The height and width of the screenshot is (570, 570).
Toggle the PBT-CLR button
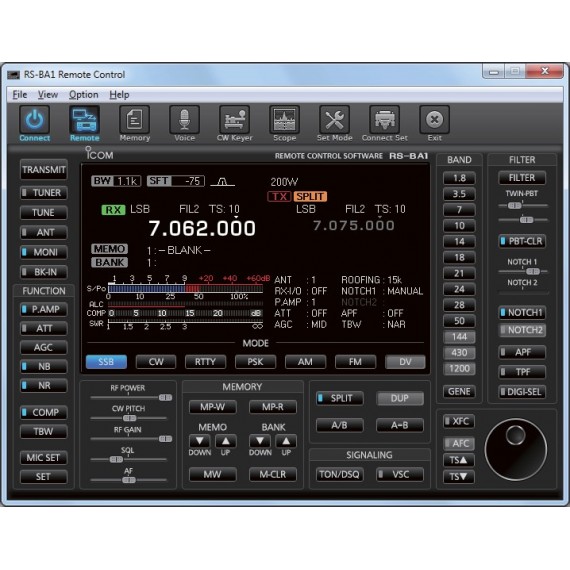tap(522, 241)
